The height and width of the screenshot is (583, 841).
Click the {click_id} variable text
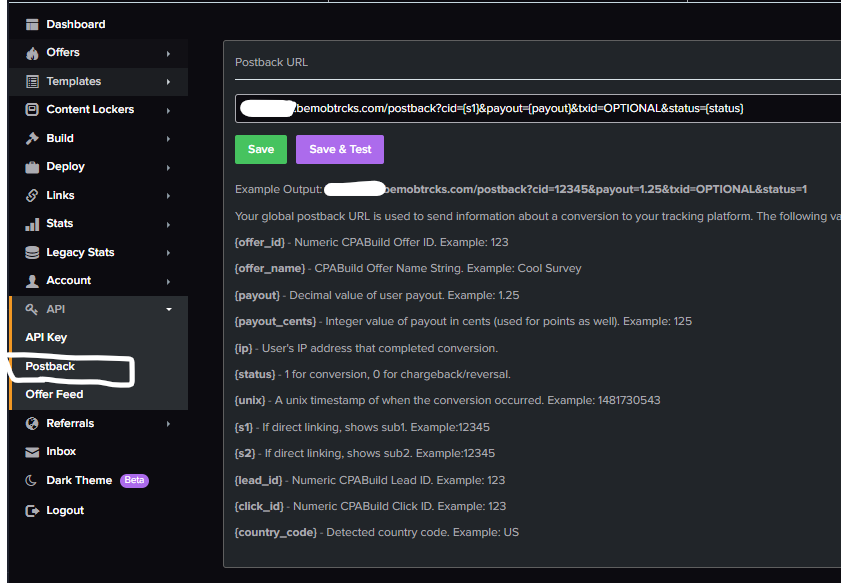(259, 506)
